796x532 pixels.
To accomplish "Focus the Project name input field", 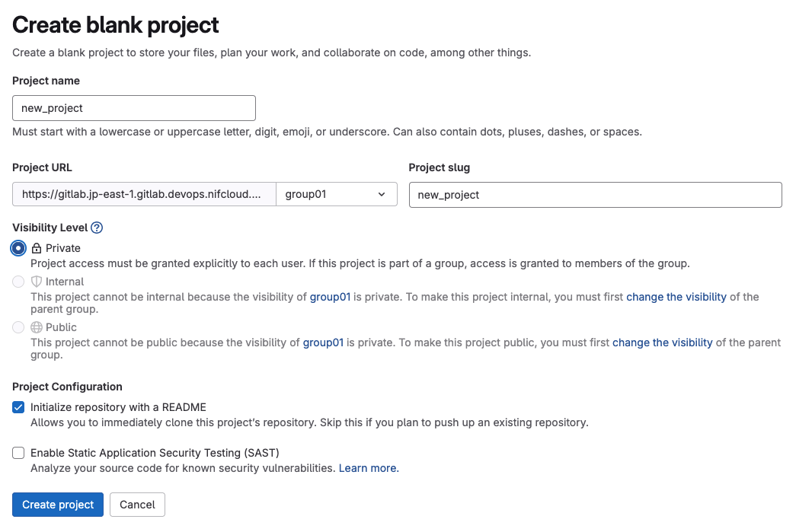I will (x=134, y=108).
